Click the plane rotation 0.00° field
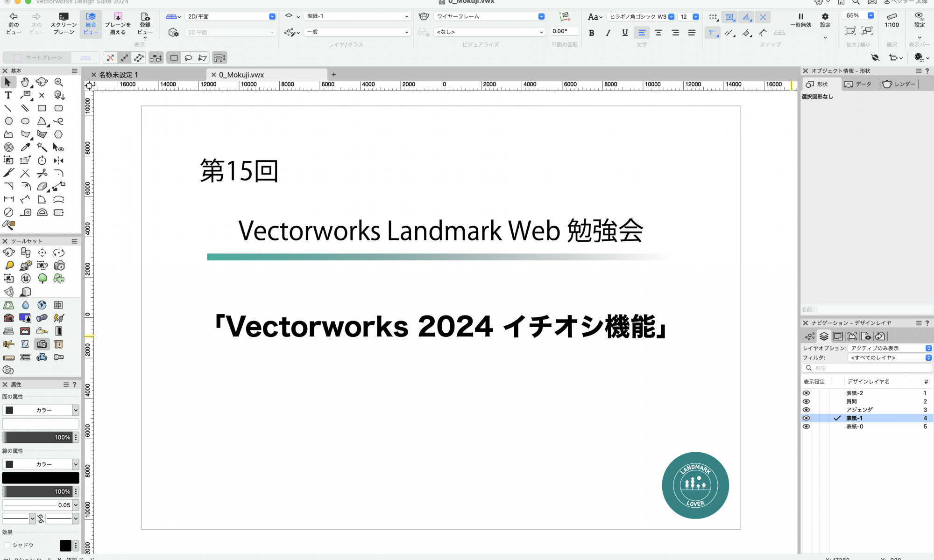This screenshot has width=934, height=560. (x=564, y=31)
